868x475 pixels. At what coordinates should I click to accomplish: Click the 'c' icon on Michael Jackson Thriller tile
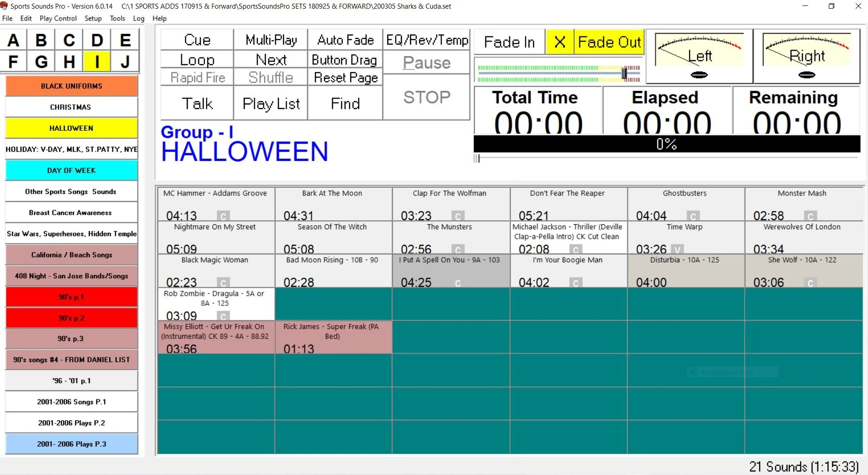576,249
